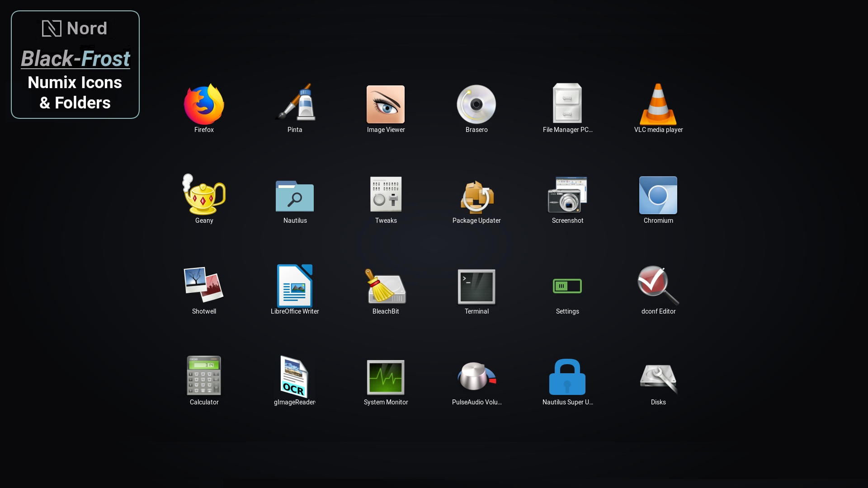Viewport: 868px width, 488px height.
Task: Click the 'Disks' label text
Action: (x=658, y=402)
